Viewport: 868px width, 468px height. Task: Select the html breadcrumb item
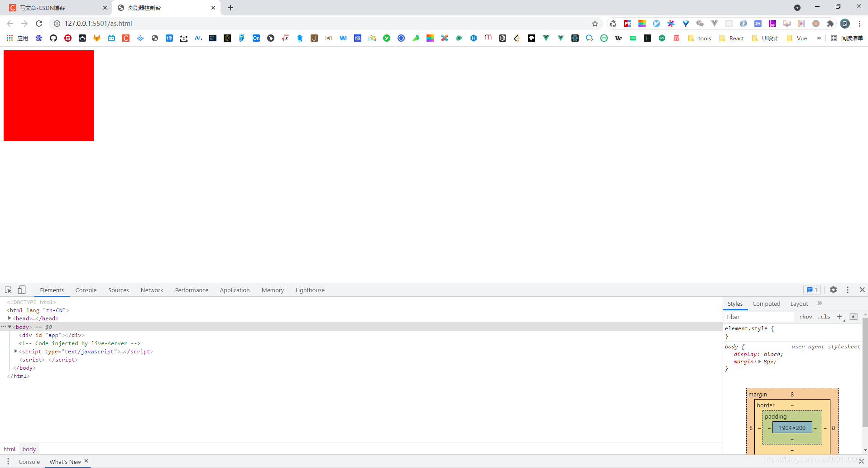click(x=10, y=449)
